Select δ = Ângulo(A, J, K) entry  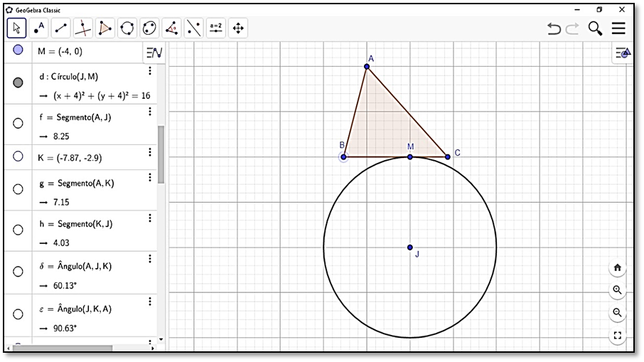pos(75,266)
